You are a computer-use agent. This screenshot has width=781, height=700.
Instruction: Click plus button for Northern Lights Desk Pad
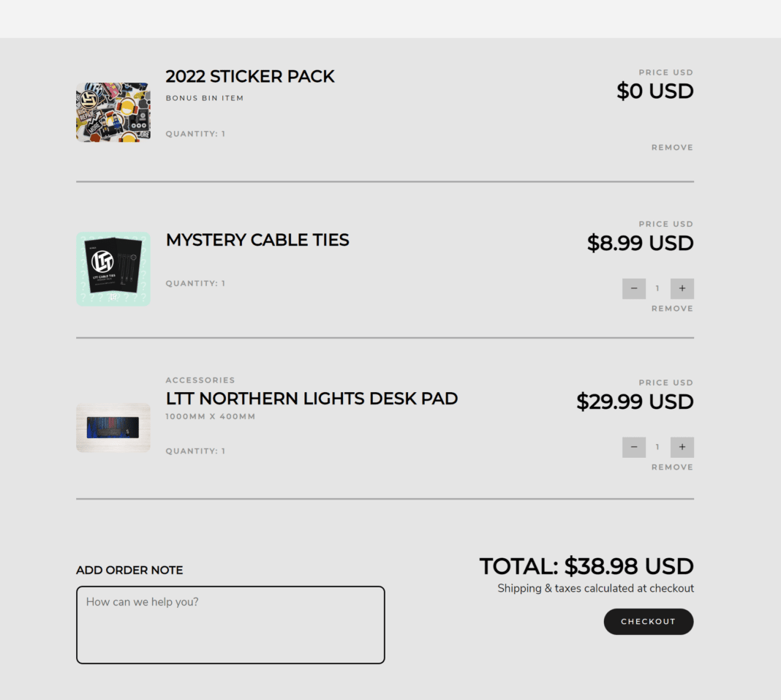pos(682,448)
